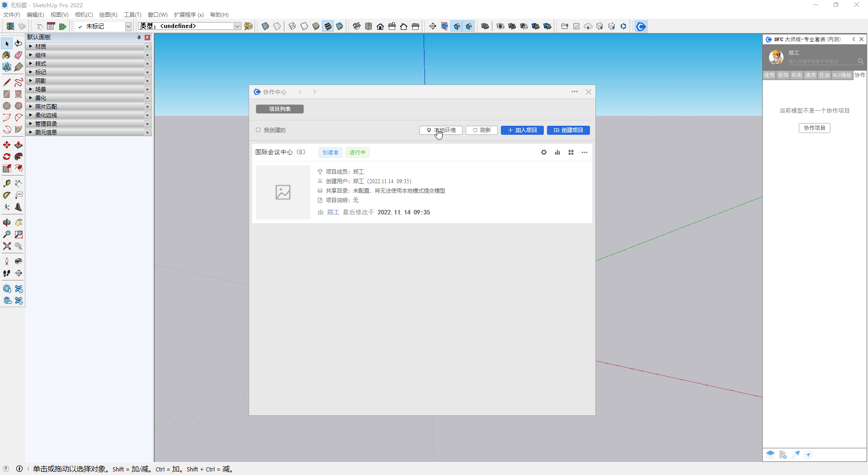Select the Paint Bucket tool
Image resolution: width=868 pixels, height=475 pixels.
coord(6,55)
